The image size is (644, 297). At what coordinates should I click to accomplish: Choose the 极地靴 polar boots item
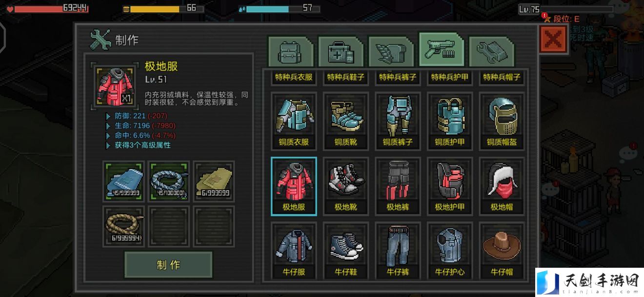pyautogui.click(x=346, y=186)
